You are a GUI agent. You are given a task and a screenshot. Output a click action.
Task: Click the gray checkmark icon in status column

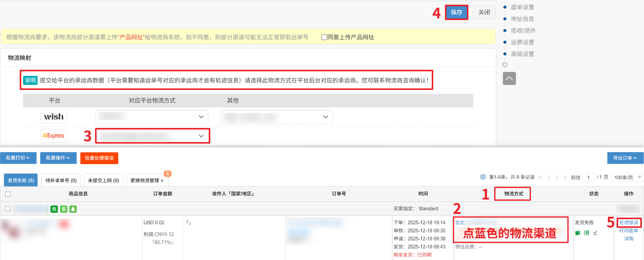(x=595, y=233)
